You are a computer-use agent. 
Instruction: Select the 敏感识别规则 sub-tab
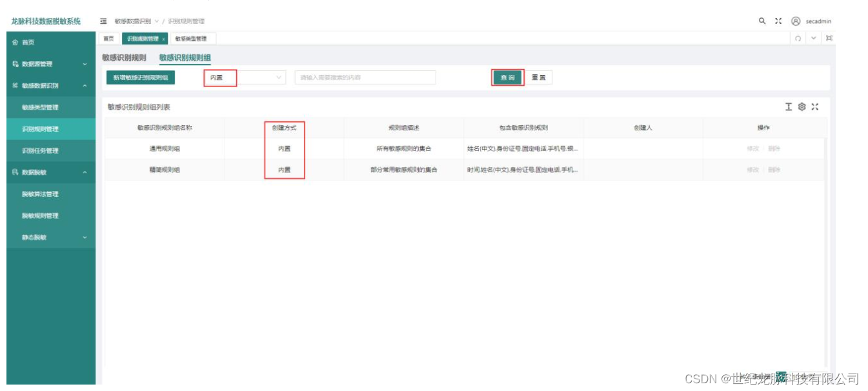click(x=126, y=56)
